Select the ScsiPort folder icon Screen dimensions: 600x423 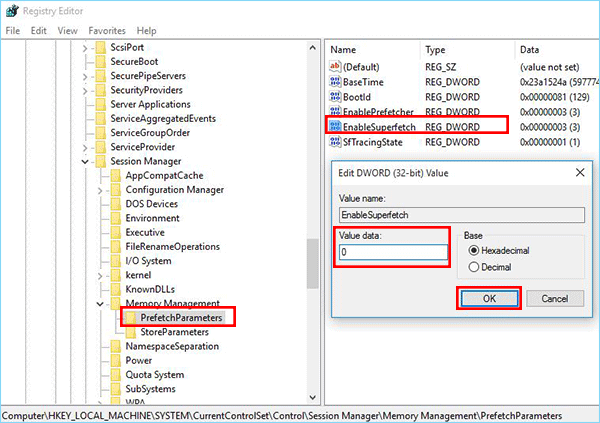coord(101,47)
